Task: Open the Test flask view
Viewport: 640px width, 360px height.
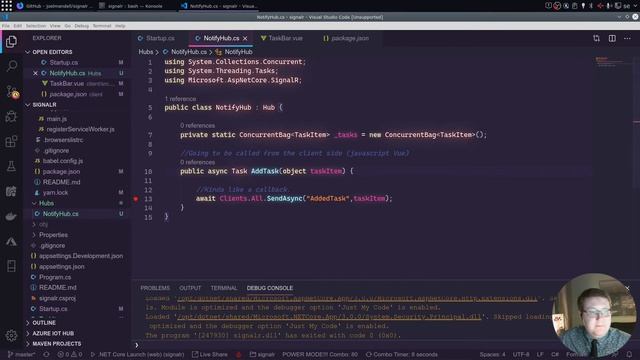Action: pyautogui.click(x=11, y=166)
